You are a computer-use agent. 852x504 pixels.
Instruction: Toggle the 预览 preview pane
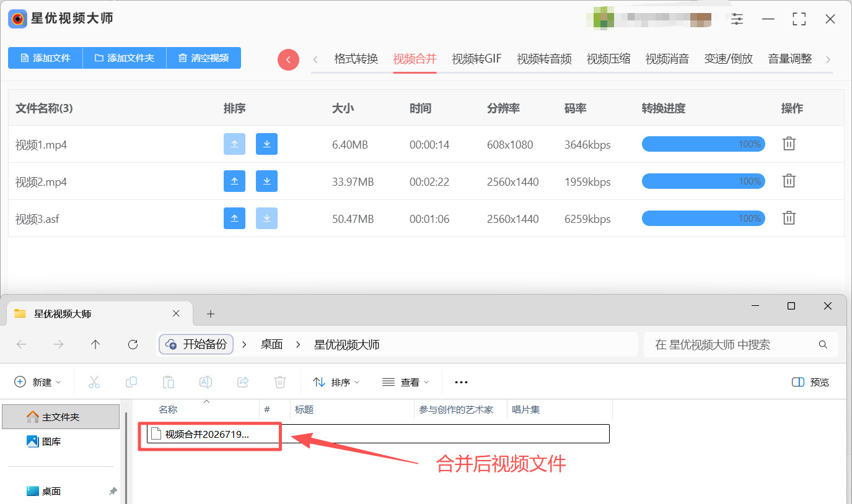click(810, 382)
